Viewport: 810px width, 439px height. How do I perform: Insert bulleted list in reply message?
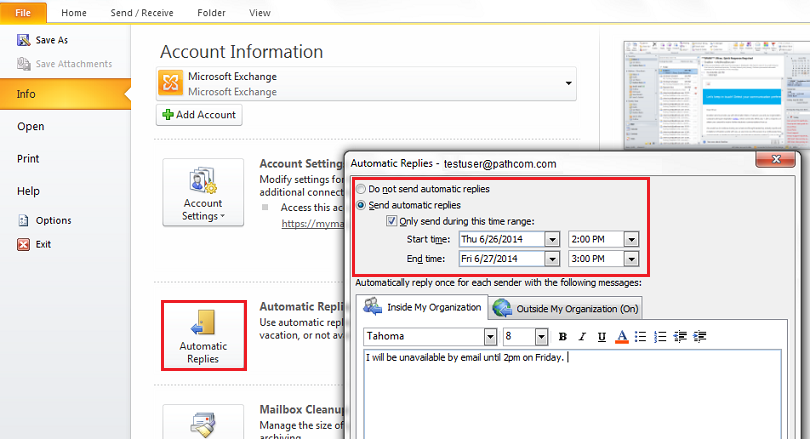point(641,337)
